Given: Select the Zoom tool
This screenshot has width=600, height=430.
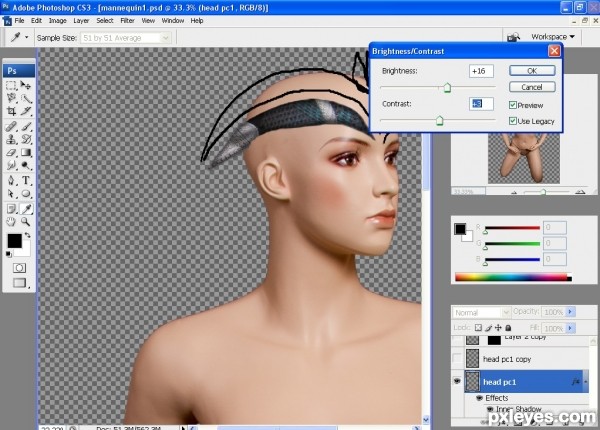Looking at the screenshot, I should click(26, 222).
